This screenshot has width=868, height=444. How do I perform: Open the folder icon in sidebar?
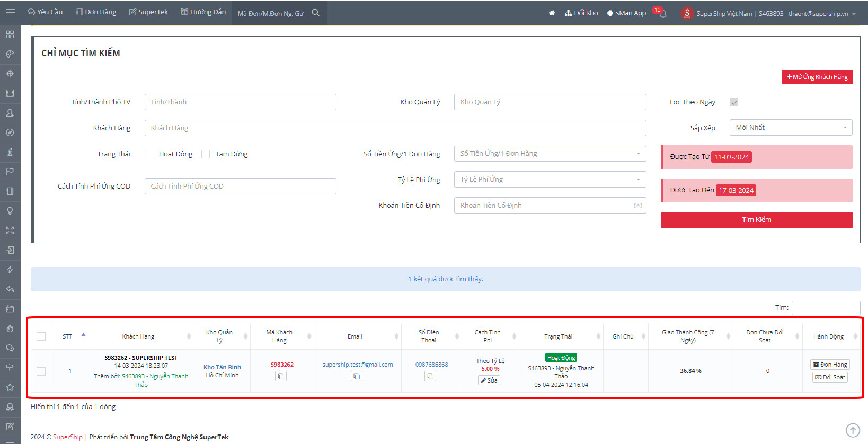coord(10,309)
